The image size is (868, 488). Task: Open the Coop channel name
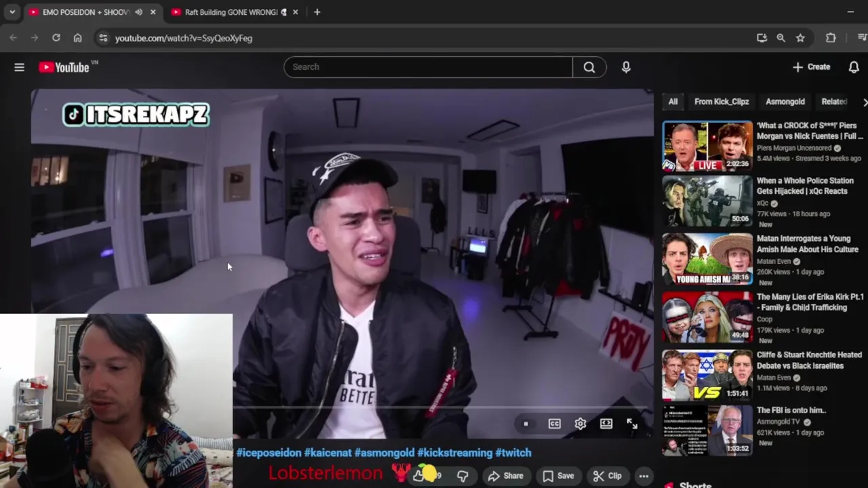[765, 319]
